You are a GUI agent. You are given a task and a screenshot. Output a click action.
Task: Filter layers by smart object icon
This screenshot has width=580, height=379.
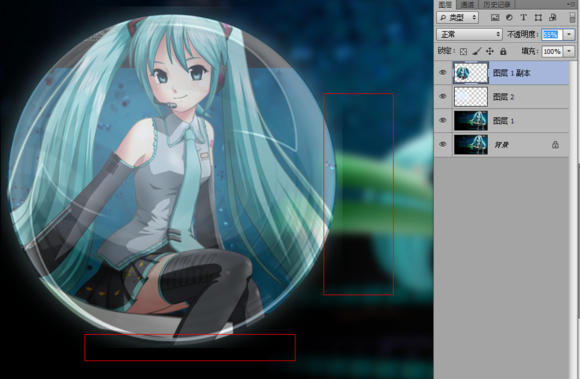point(552,17)
